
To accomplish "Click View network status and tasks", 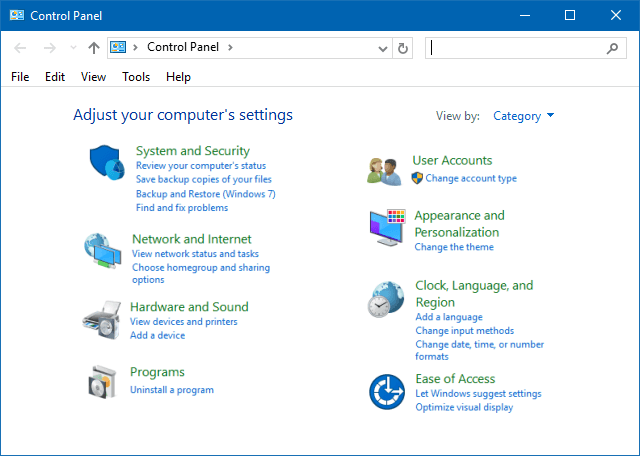I will [196, 254].
